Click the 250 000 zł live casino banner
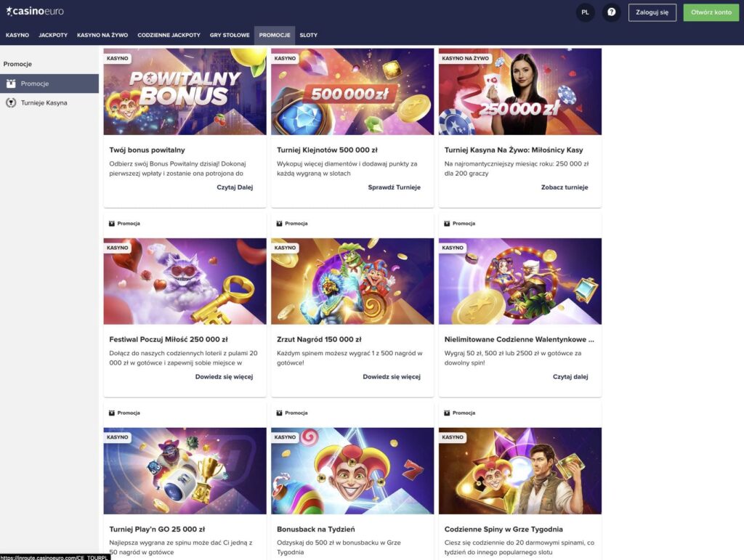744x560 pixels. pos(519,91)
